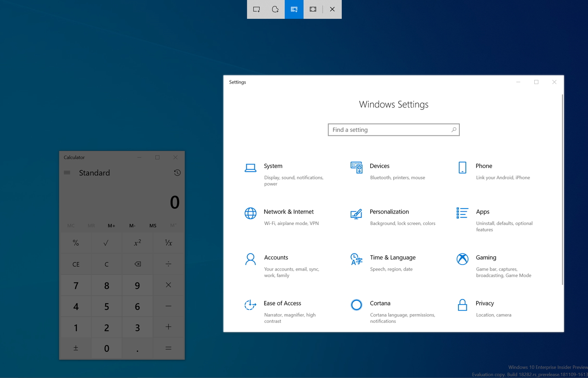Select freeform snip mode
588x378 pixels.
(275, 9)
